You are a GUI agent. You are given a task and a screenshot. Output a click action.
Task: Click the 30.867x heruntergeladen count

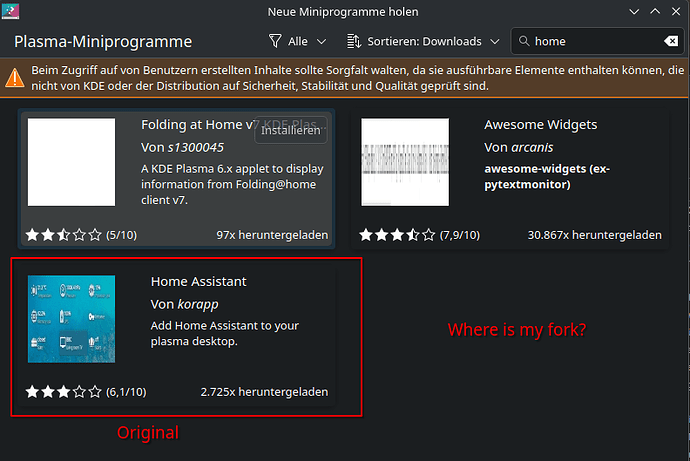tap(595, 235)
